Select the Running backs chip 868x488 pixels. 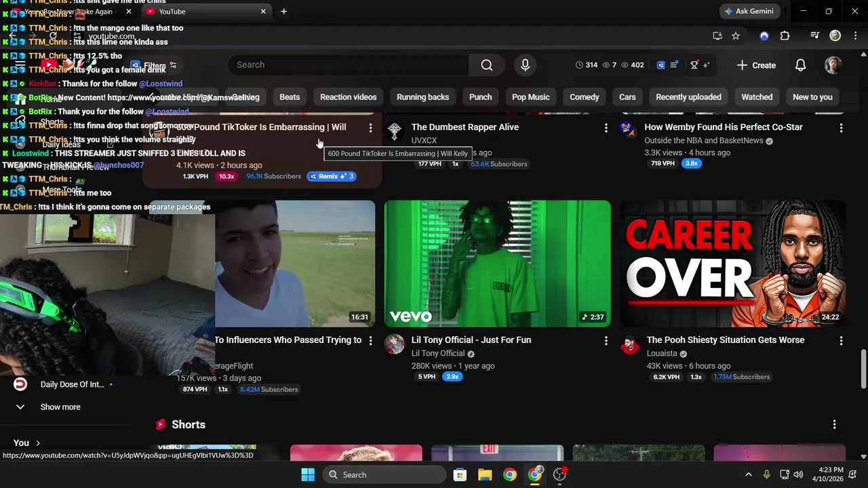pyautogui.click(x=422, y=97)
